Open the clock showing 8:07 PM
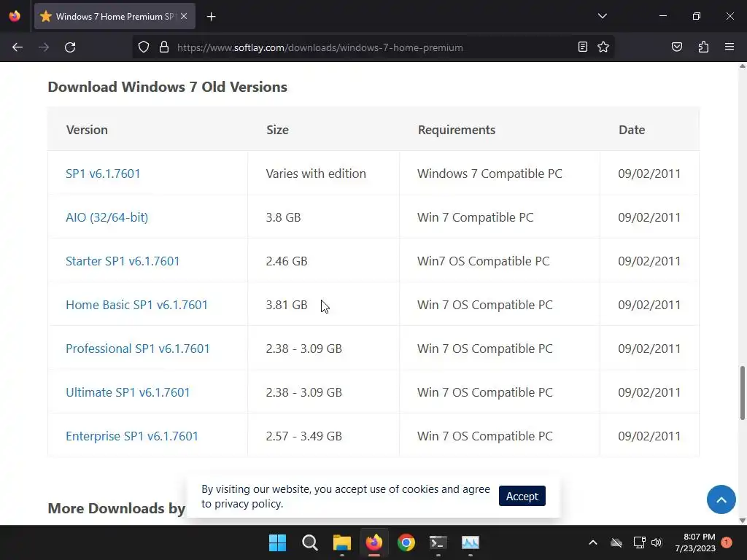The height and width of the screenshot is (560, 747). (695, 542)
